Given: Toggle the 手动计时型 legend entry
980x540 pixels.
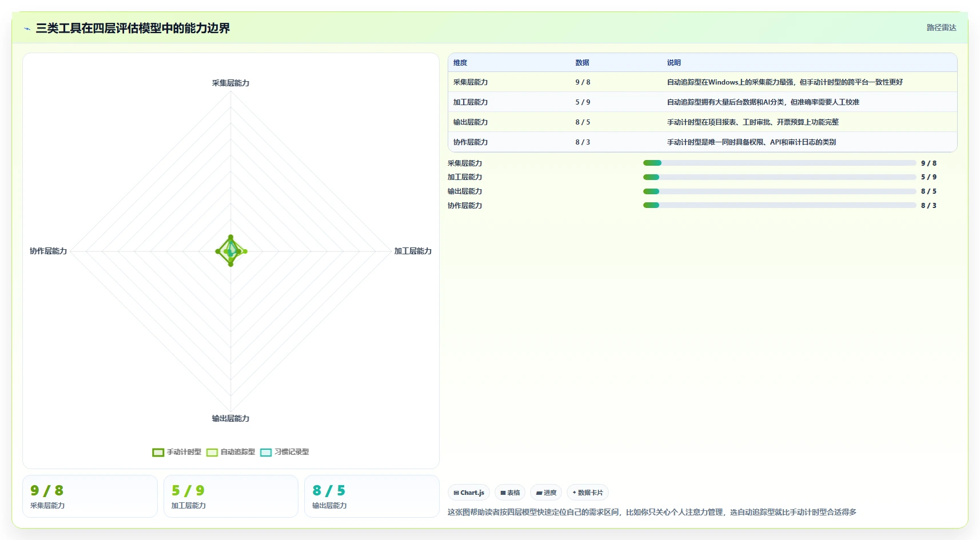Looking at the screenshot, I should coord(177,452).
